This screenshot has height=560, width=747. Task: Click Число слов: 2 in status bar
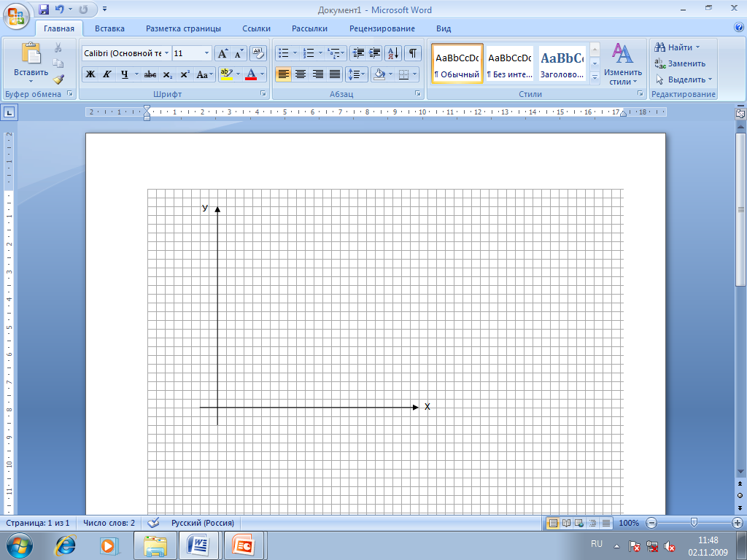click(x=109, y=523)
